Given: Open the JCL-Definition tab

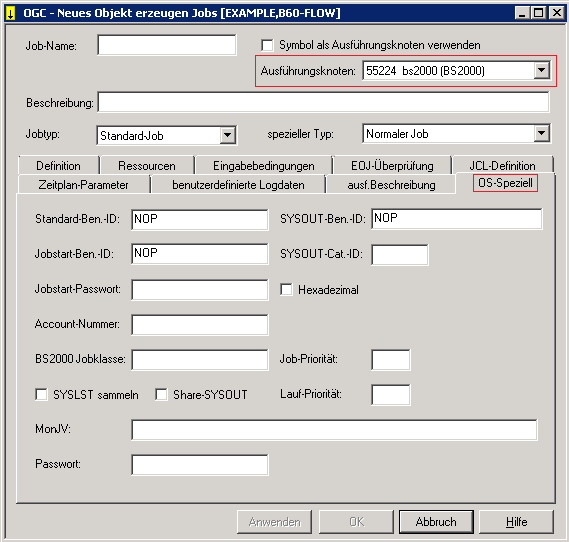Looking at the screenshot, I should pyautogui.click(x=503, y=166).
